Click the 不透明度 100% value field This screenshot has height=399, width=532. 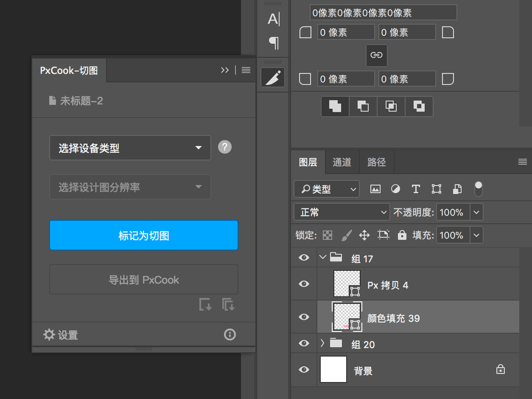453,212
